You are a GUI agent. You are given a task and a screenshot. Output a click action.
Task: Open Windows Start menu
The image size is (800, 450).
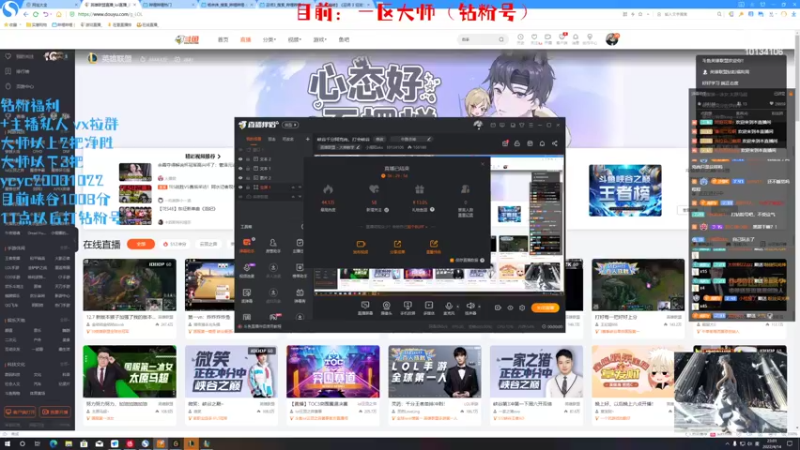point(7,444)
